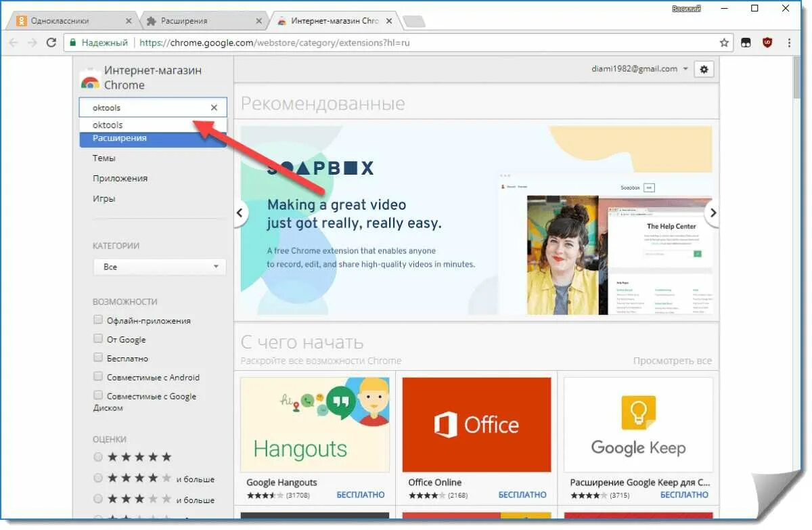The width and height of the screenshot is (812, 530).
Task: Click БЕСПЛАТНО under Office Online
Action: (522, 495)
